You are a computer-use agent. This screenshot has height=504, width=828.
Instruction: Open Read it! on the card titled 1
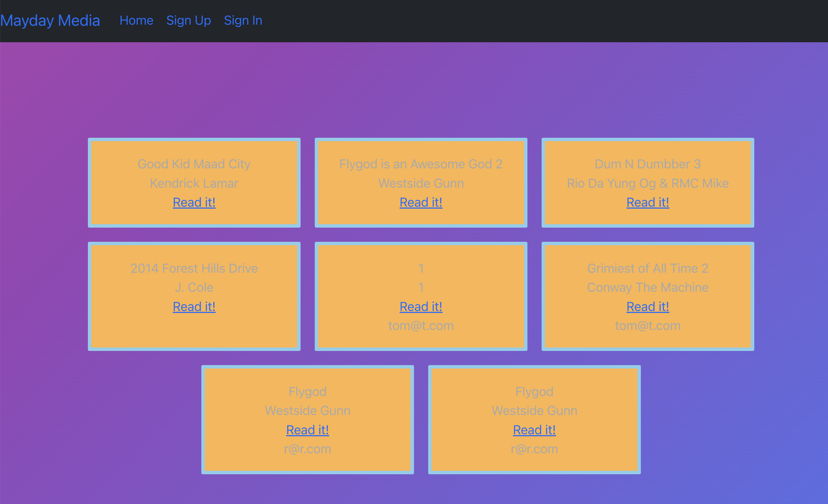(421, 306)
